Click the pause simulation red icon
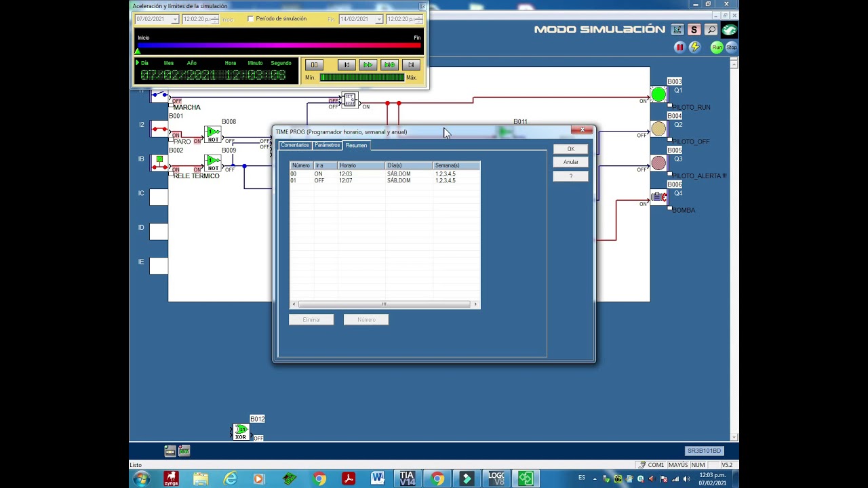 click(x=679, y=47)
